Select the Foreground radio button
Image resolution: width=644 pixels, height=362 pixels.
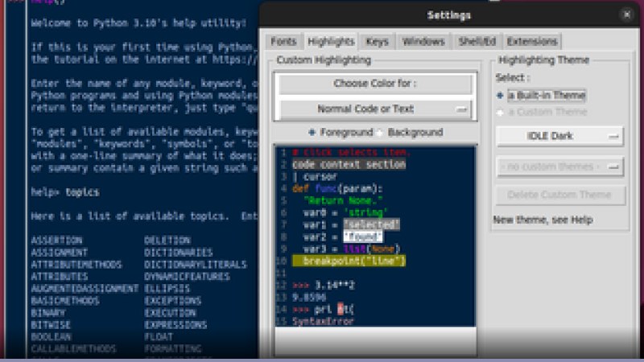pos(340,132)
